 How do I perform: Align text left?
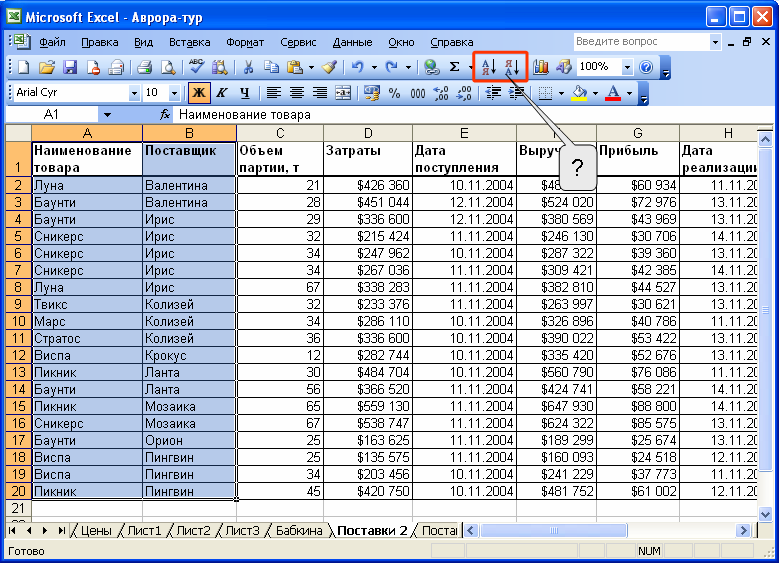pyautogui.click(x=273, y=93)
